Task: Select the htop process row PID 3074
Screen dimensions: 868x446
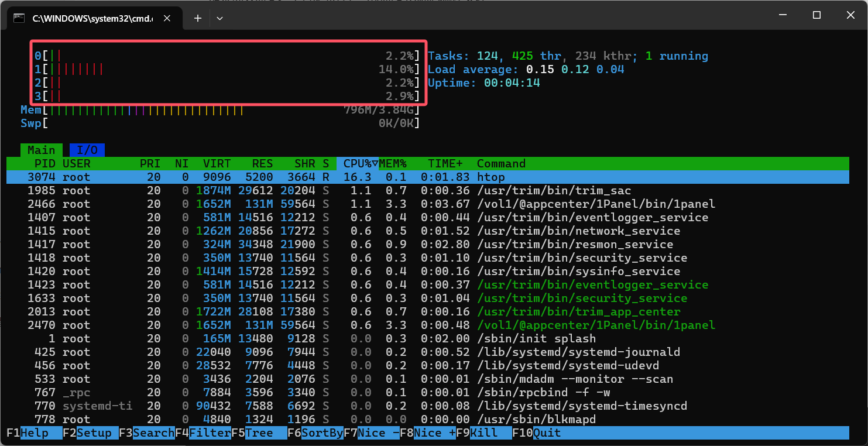Action: tap(428, 177)
